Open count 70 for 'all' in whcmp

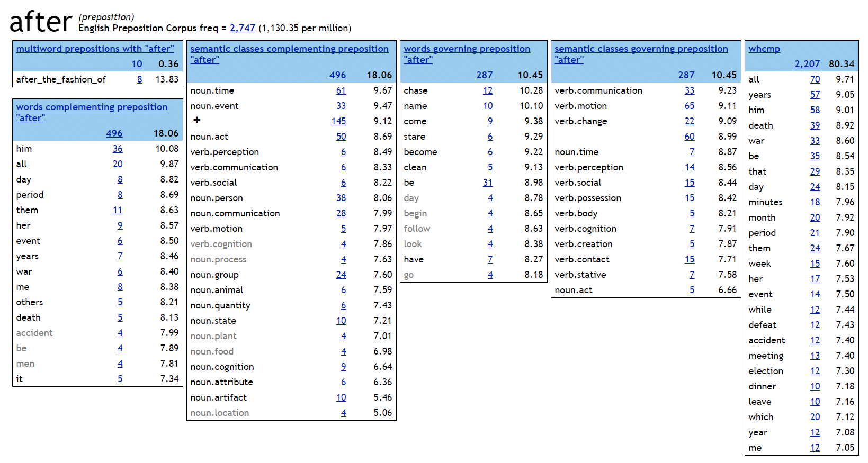point(815,79)
